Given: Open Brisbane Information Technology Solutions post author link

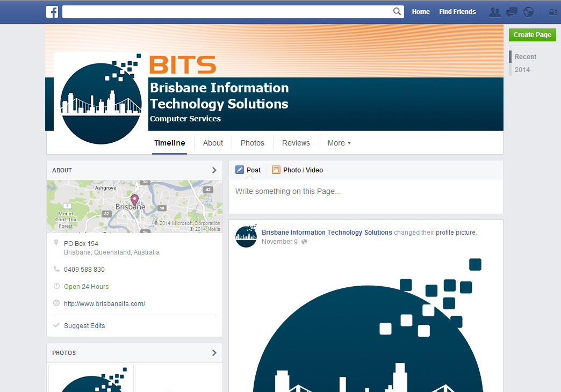Looking at the screenshot, I should tap(327, 232).
